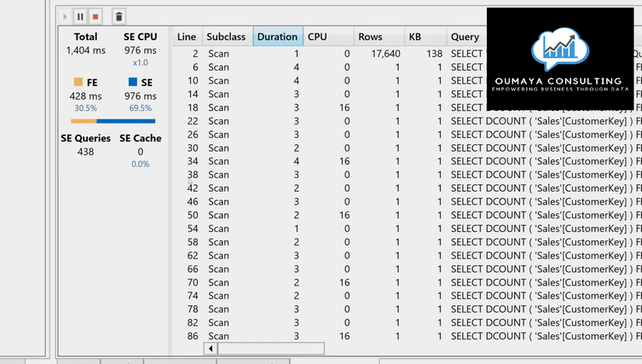
Task: Sort by the Duration column header
Action: (x=278, y=37)
